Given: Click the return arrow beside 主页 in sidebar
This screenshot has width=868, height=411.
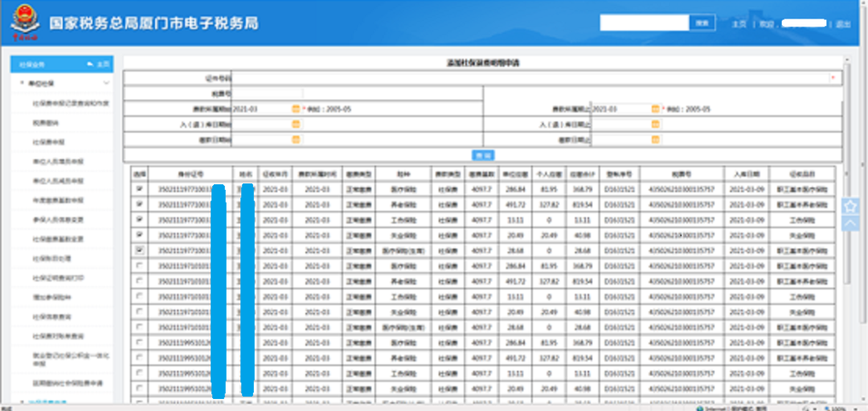Looking at the screenshot, I should (90, 64).
